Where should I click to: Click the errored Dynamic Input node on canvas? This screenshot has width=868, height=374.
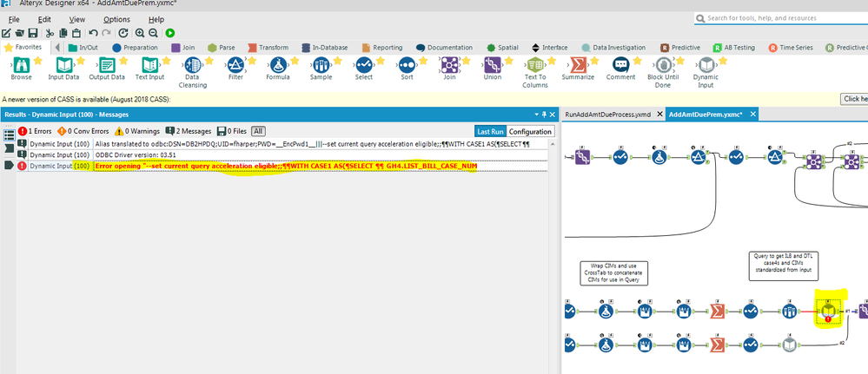click(828, 312)
